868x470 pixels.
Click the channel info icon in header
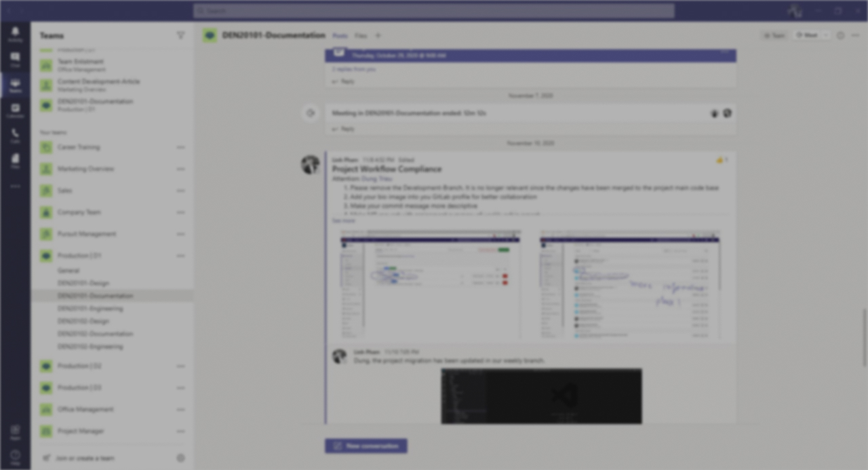pos(840,35)
